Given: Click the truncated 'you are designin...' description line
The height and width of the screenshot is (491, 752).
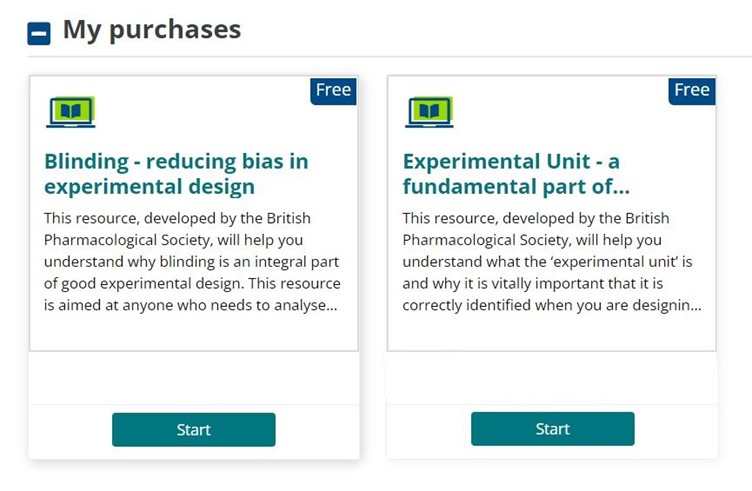Looking at the screenshot, I should point(552,305).
